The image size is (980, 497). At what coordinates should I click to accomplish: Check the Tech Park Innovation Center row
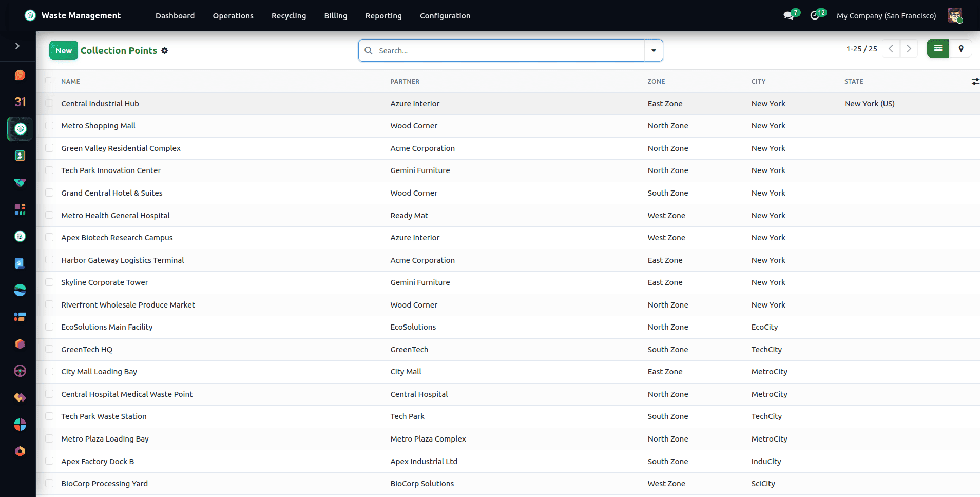click(49, 170)
